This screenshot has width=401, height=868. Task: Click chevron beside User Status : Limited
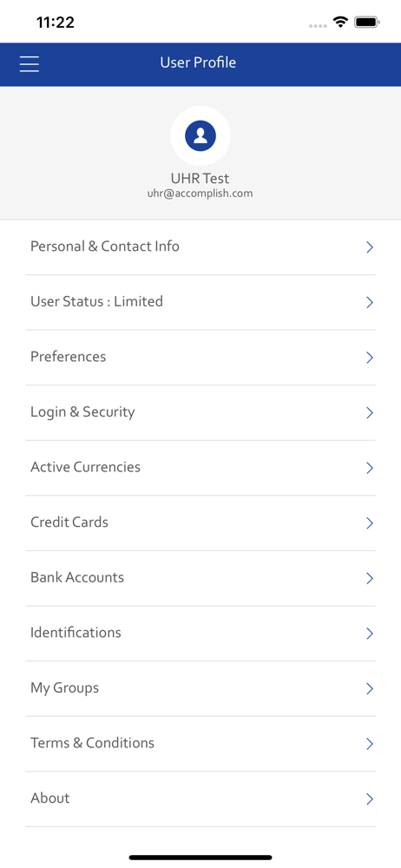tap(370, 302)
